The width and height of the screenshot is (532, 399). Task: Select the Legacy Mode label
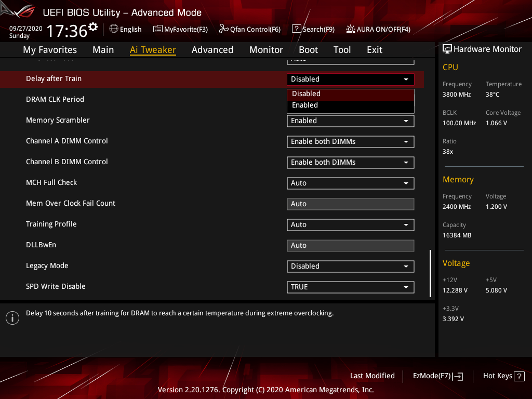click(x=47, y=265)
